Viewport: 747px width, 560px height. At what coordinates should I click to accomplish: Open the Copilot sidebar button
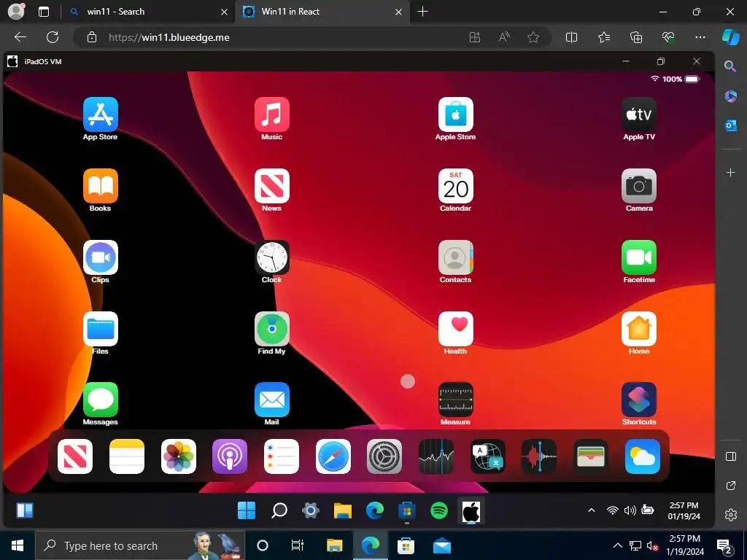coord(731,38)
